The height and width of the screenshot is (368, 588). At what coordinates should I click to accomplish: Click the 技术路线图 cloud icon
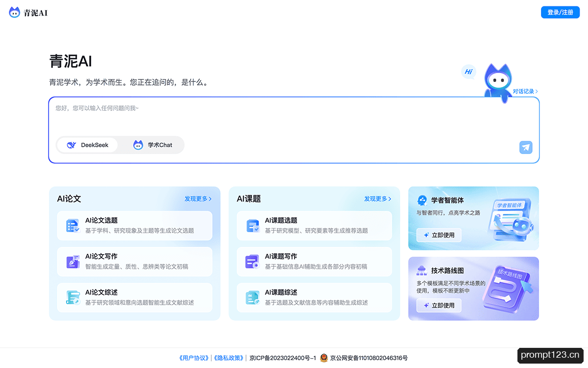(422, 270)
